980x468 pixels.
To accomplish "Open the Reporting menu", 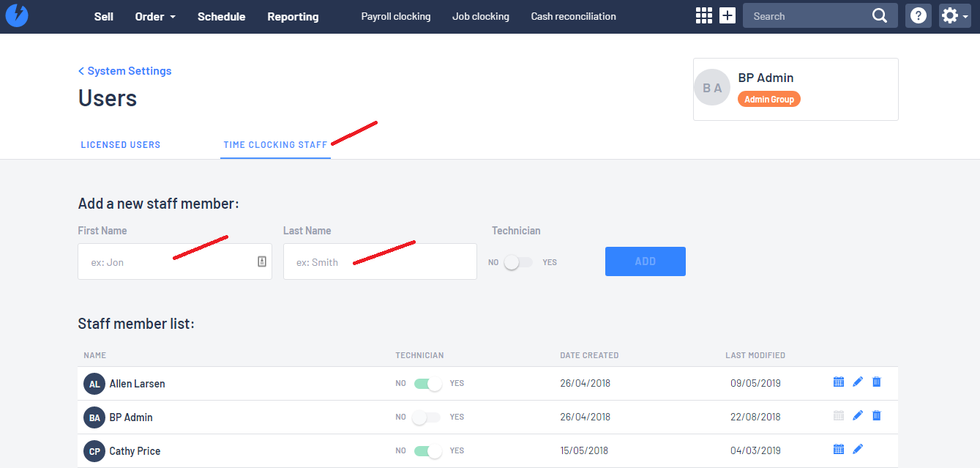I will pos(293,16).
